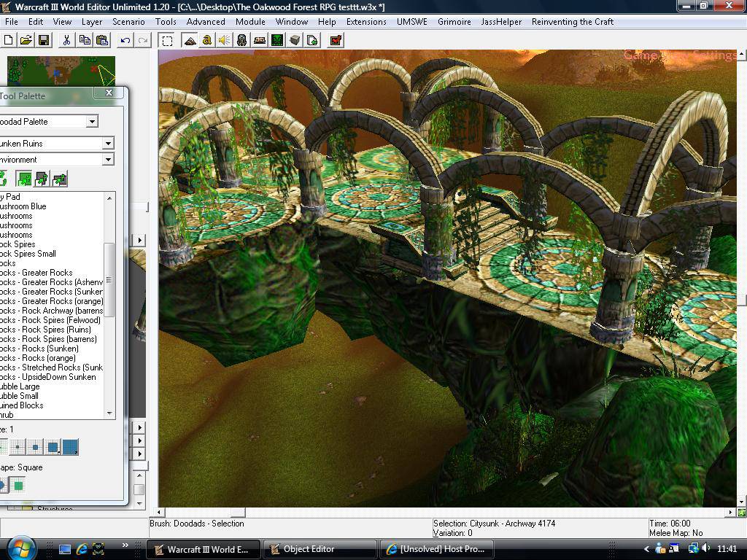Click the greyed Redo arrow icon

142,41
